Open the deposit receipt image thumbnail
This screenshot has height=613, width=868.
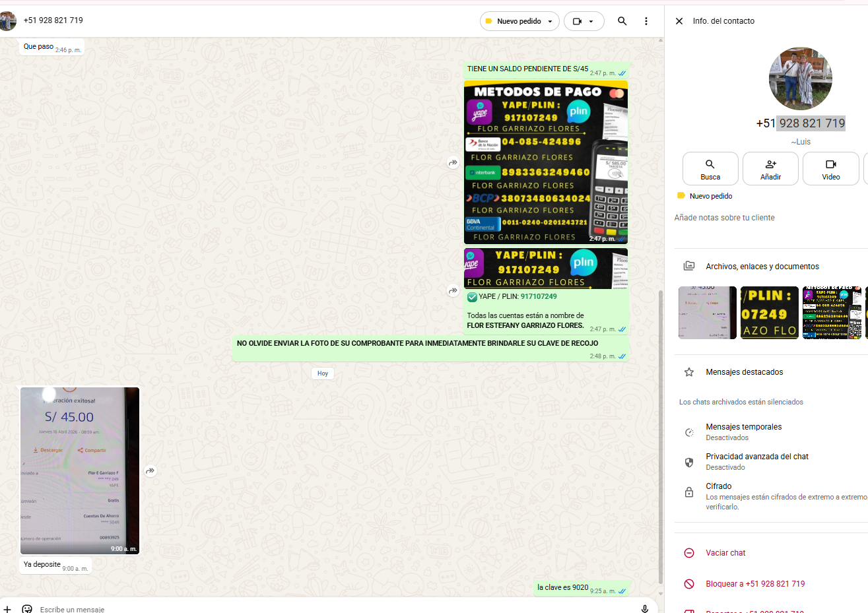pyautogui.click(x=80, y=470)
